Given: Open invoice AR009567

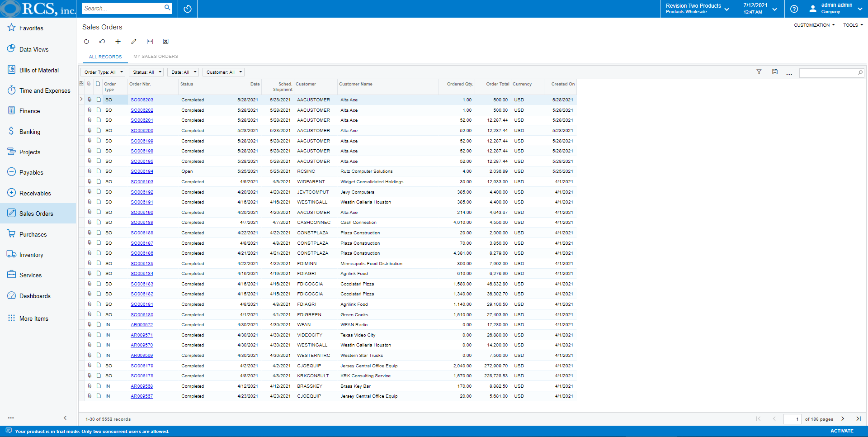Looking at the screenshot, I should [x=142, y=396].
